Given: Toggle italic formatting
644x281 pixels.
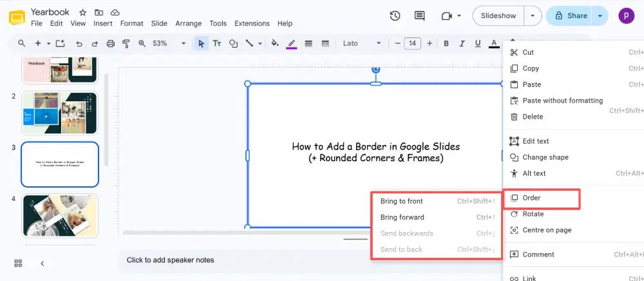Looking at the screenshot, I should (462, 44).
